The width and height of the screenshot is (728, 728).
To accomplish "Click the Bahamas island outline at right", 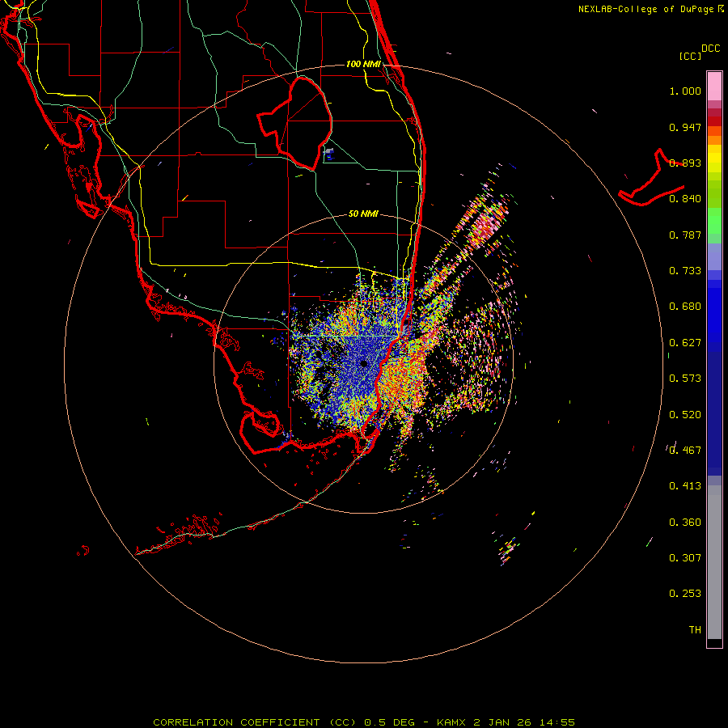I will (651, 178).
